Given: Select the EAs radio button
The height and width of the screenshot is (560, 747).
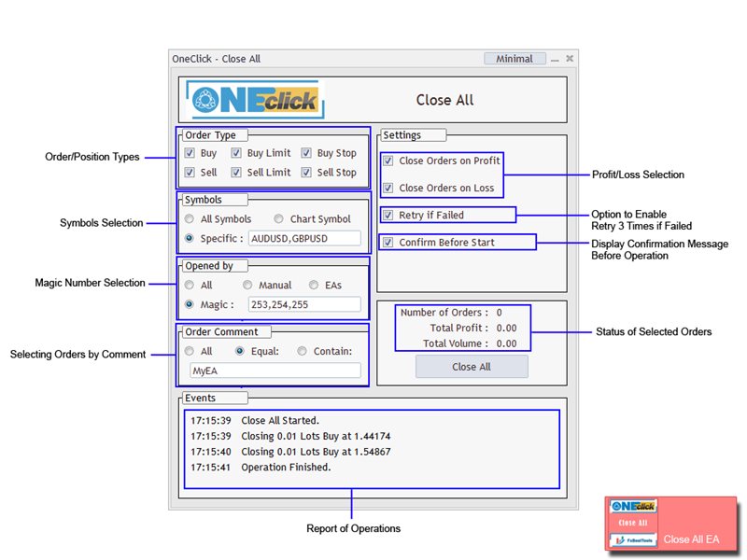Looking at the screenshot, I should (x=314, y=285).
